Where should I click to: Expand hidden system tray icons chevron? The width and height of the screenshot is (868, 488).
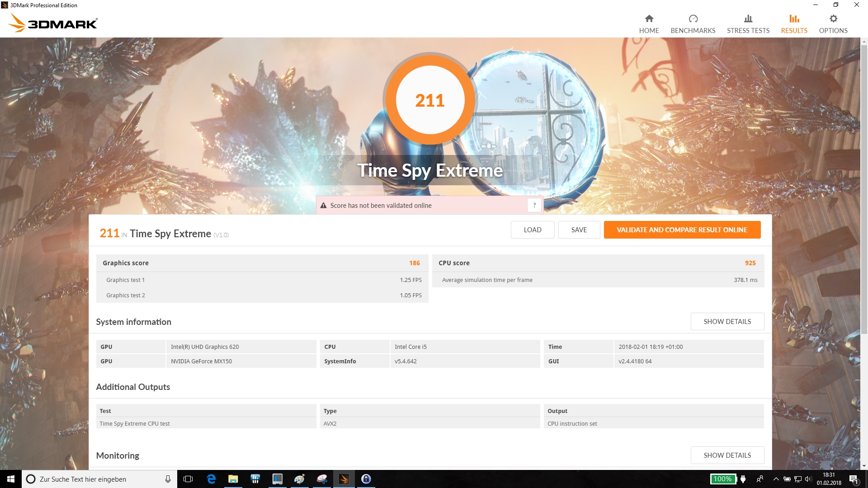click(776, 479)
